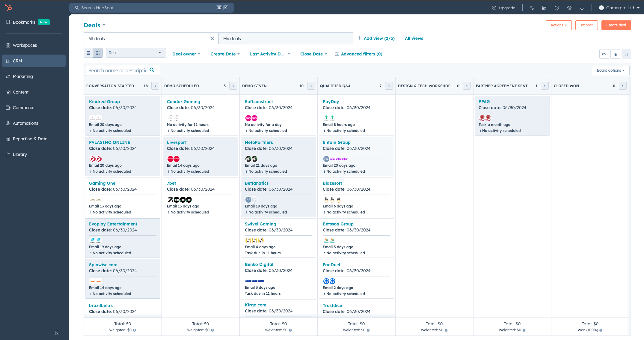Collapse the left navigation sidebar
Viewport: 644px width, 340px height.
57,333
